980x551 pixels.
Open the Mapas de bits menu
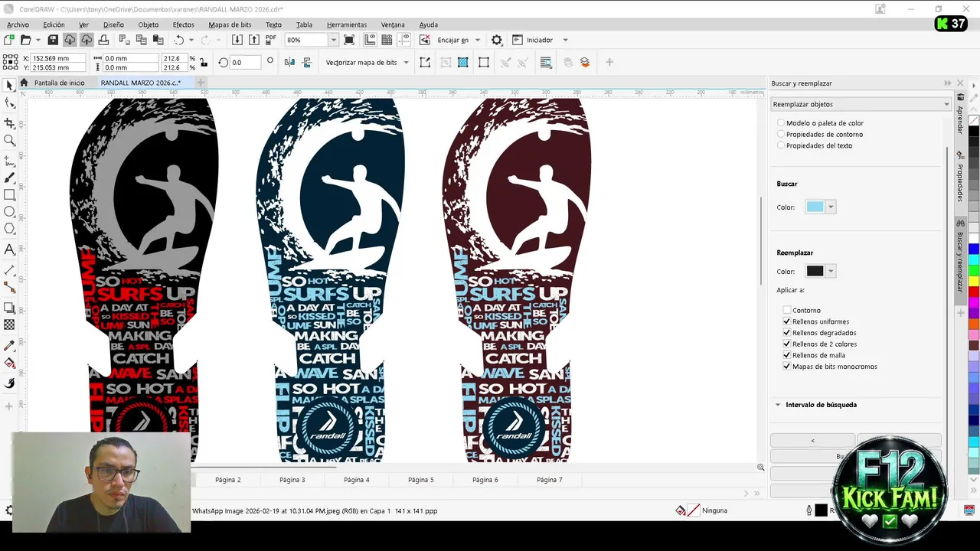pyautogui.click(x=230, y=24)
